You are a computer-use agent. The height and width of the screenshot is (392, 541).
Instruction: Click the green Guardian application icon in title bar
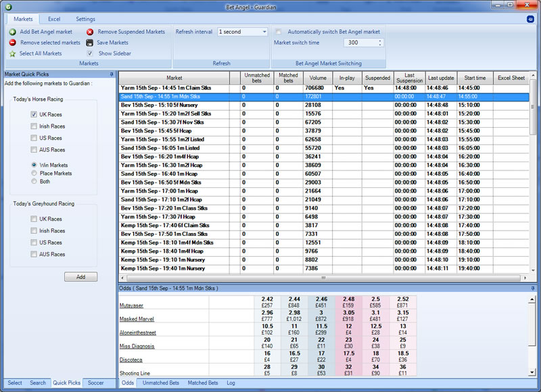8,7
